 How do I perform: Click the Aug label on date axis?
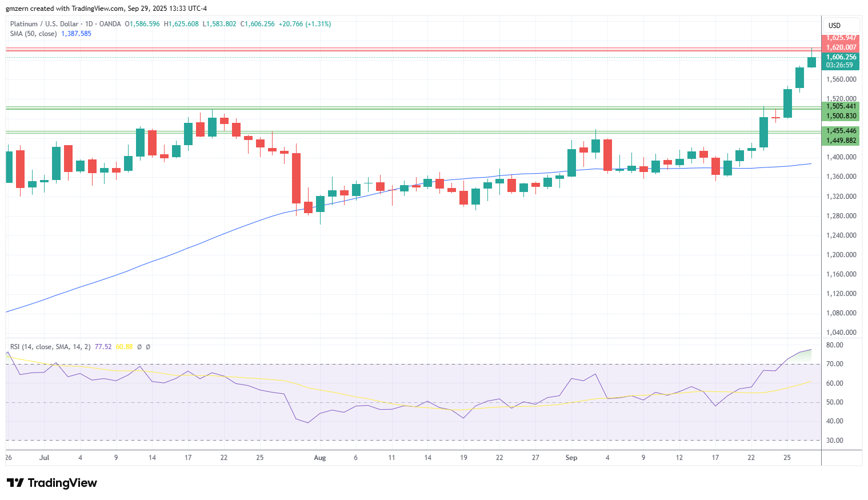[320, 458]
